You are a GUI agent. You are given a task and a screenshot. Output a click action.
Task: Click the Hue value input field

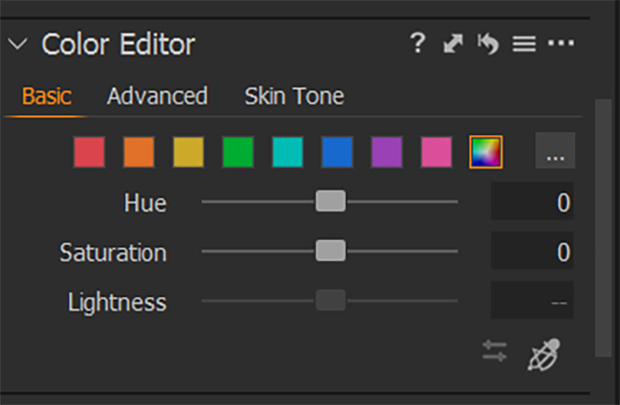click(532, 201)
